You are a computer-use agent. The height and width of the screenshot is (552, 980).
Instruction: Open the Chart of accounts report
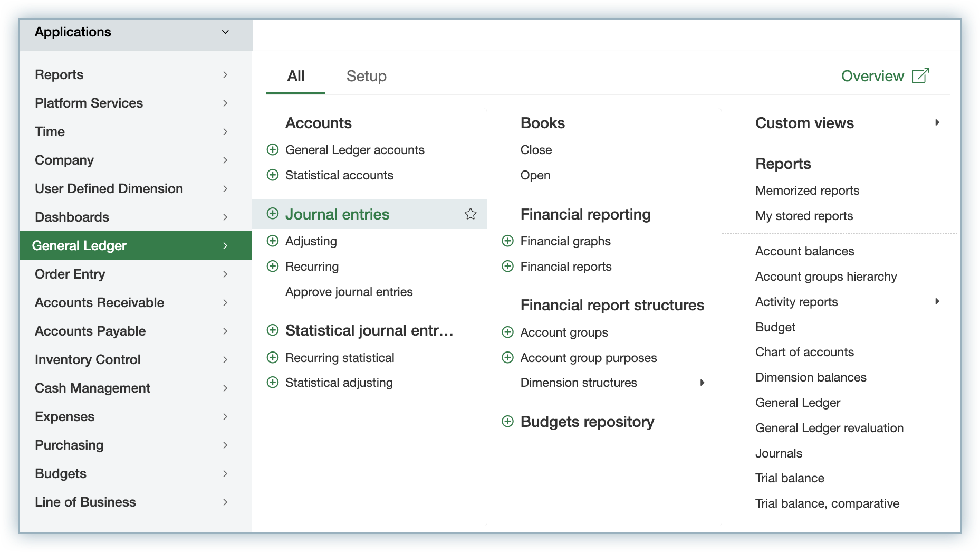[804, 353]
